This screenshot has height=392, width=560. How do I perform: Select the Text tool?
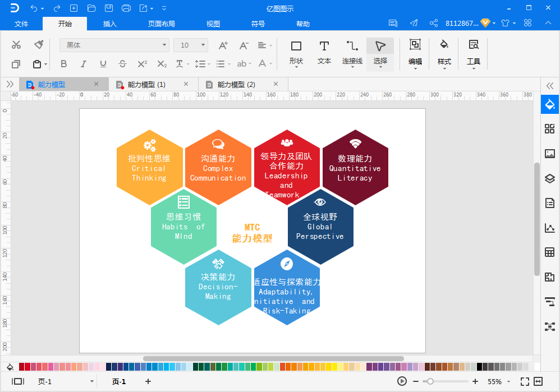[324, 52]
